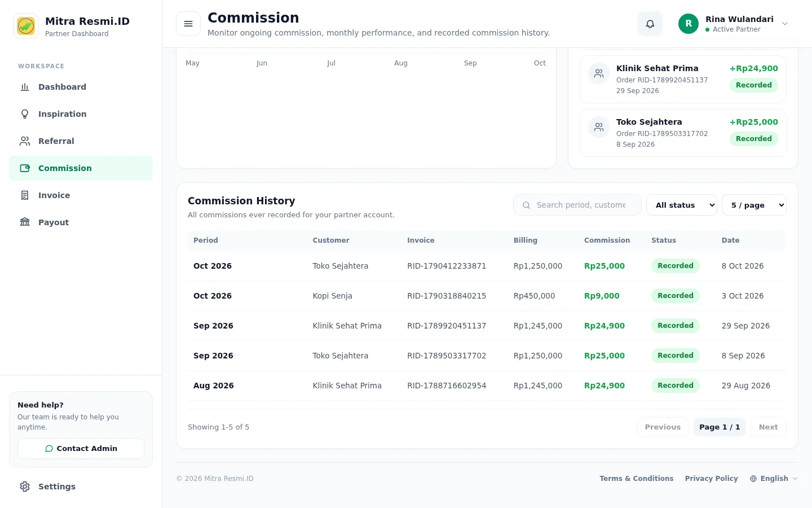The height and width of the screenshot is (508, 812).
Task: Click the Page 1 / 1 indicator
Action: [720, 427]
